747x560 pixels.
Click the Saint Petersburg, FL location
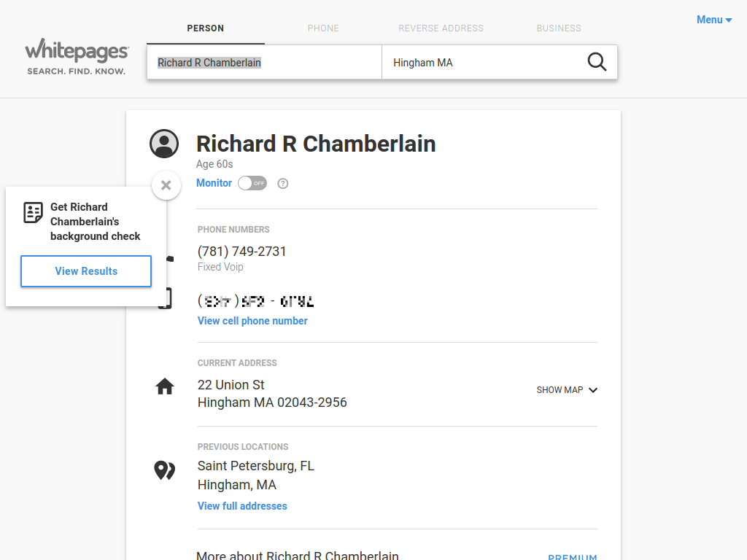pyautogui.click(x=256, y=466)
